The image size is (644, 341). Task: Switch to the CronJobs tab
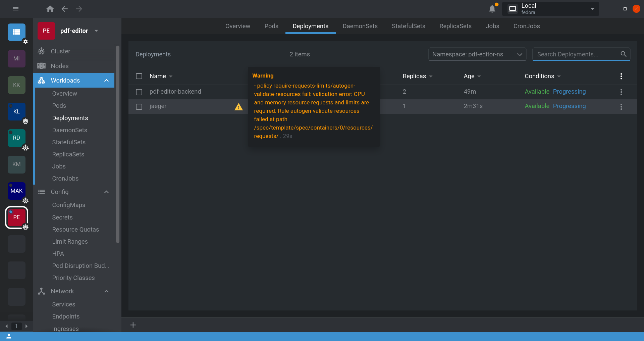(527, 26)
